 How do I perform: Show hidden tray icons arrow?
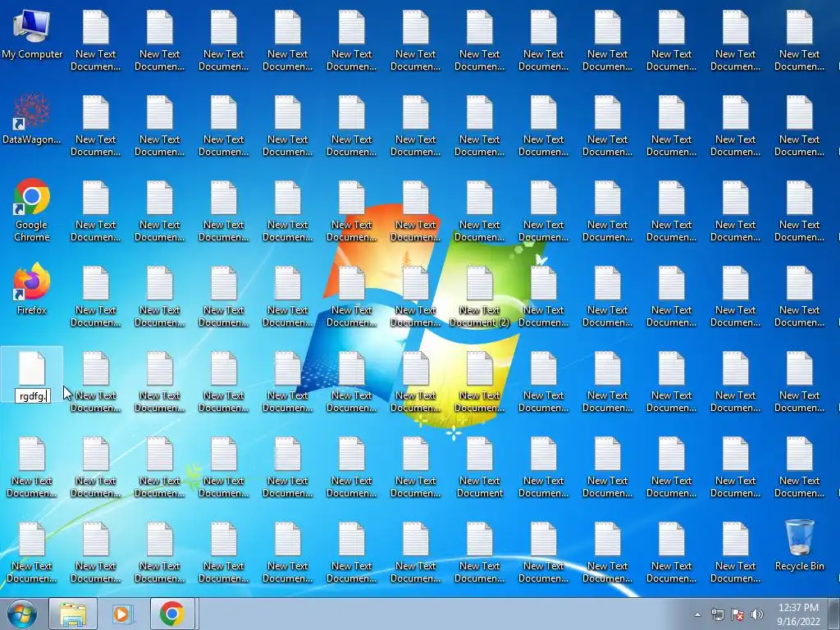pos(697,614)
